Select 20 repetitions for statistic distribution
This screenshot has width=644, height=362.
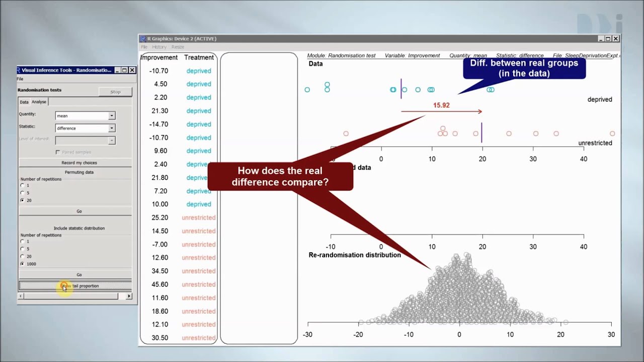[x=22, y=256]
